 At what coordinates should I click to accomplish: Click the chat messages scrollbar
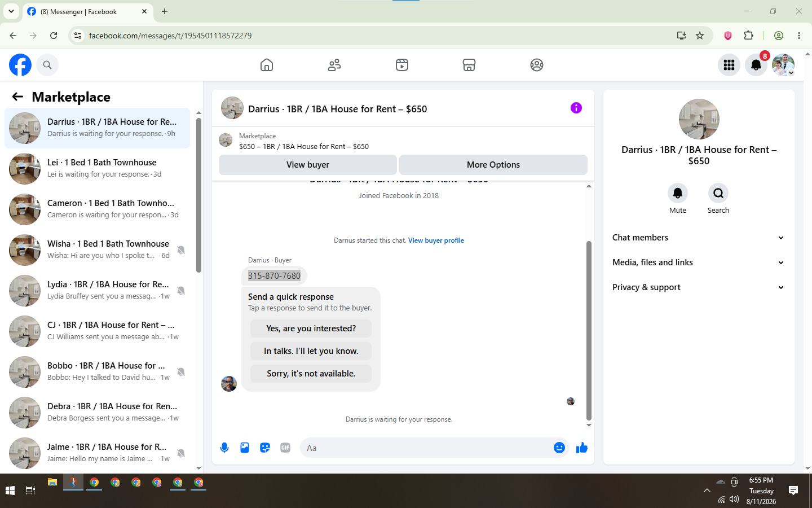coord(589,330)
